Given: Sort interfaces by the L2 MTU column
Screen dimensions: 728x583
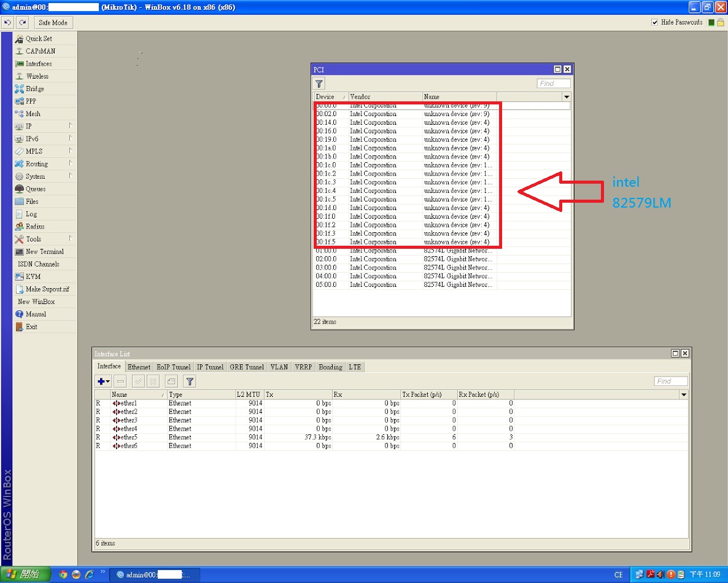Looking at the screenshot, I should [250, 395].
